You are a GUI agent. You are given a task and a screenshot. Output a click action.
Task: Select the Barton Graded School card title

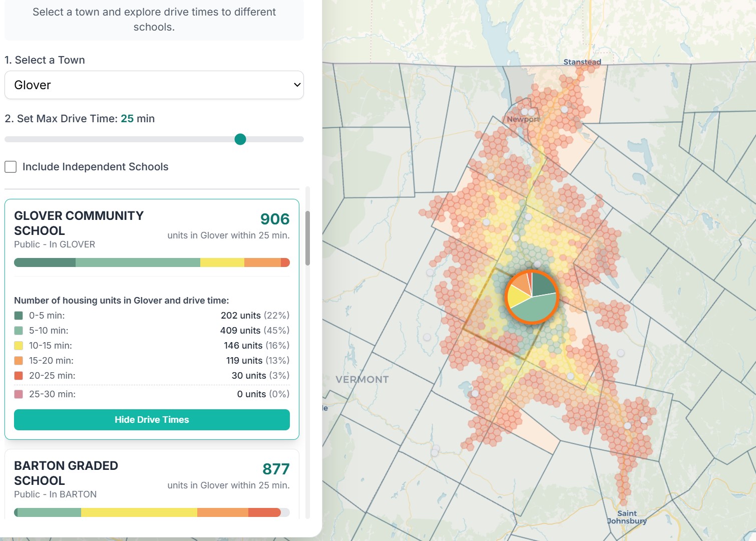[66, 473]
